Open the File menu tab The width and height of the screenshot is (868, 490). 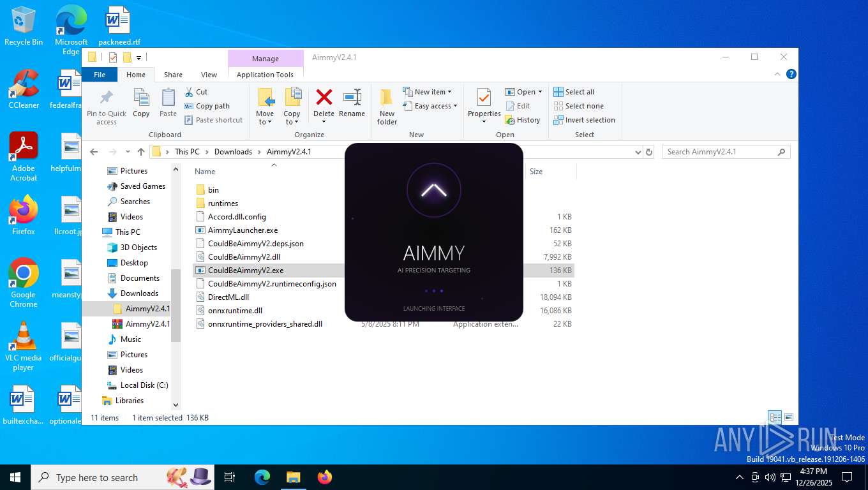[100, 75]
